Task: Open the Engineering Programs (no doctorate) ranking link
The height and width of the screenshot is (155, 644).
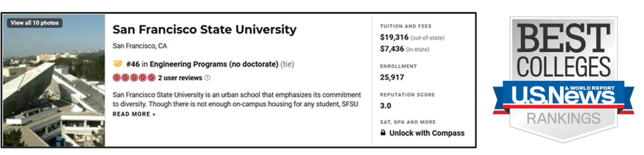Action: tap(214, 64)
